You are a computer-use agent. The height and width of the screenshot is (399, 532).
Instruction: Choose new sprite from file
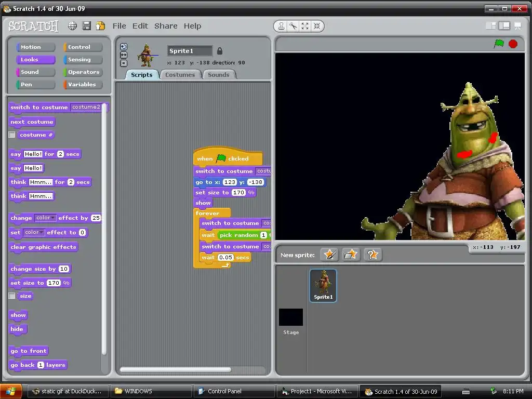coord(351,255)
